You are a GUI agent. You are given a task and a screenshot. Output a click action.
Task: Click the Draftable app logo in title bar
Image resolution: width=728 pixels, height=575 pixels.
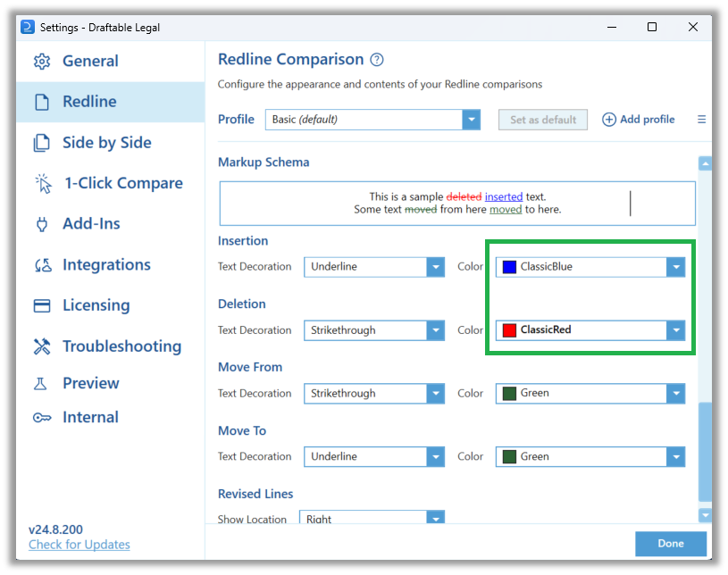28,27
